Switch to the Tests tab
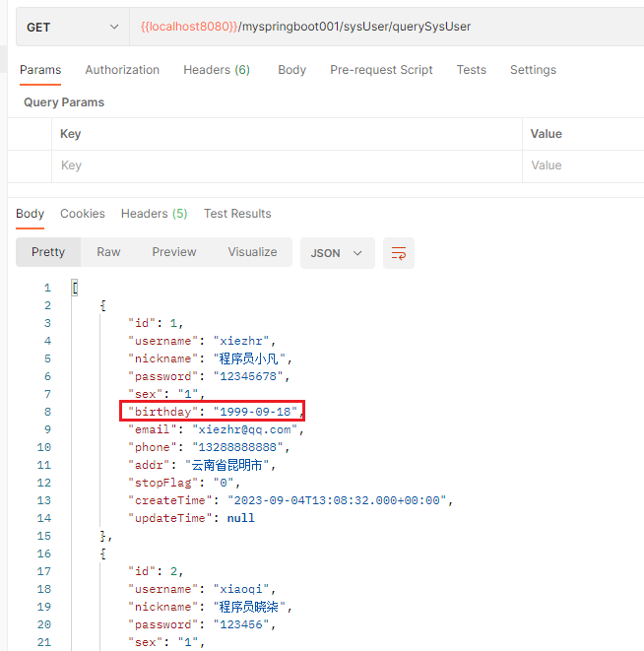 [471, 70]
